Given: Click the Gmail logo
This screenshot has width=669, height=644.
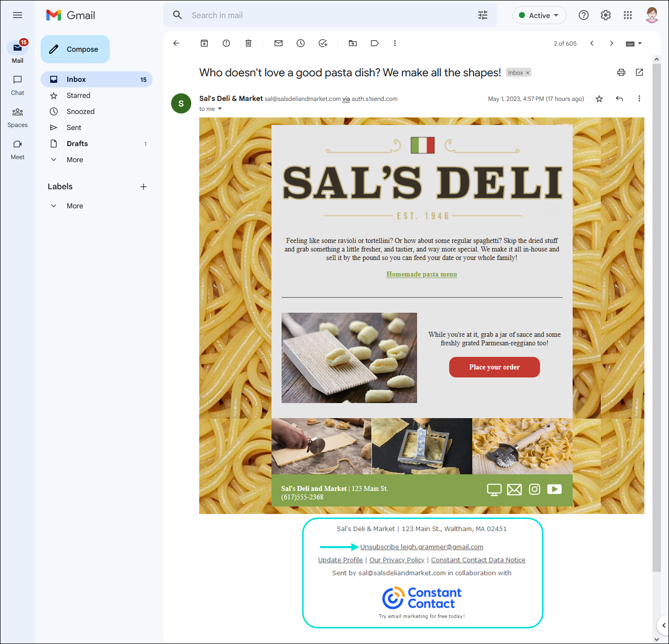Looking at the screenshot, I should [71, 15].
